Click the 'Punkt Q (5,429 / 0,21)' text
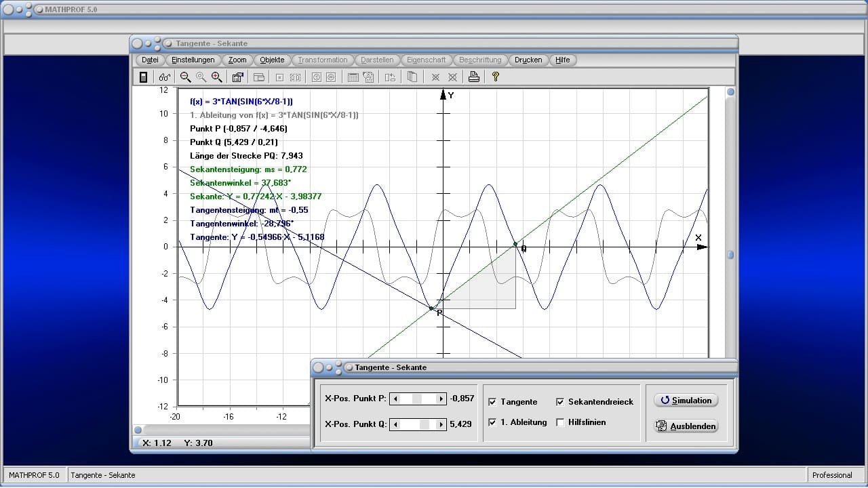868x488 pixels. point(234,142)
